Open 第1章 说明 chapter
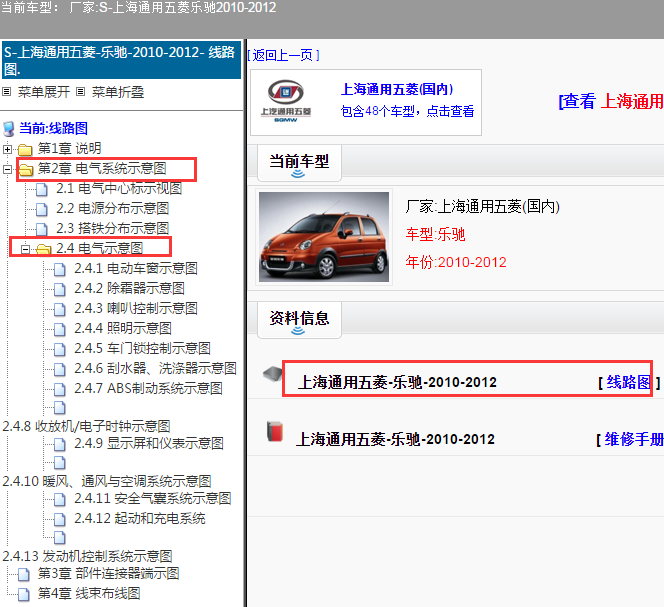This screenshot has height=607, width=664. [69, 148]
